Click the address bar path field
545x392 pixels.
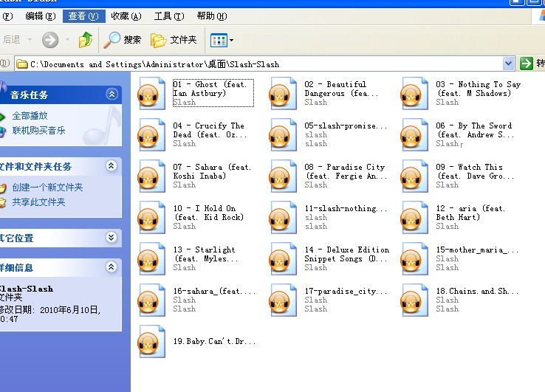point(259,64)
